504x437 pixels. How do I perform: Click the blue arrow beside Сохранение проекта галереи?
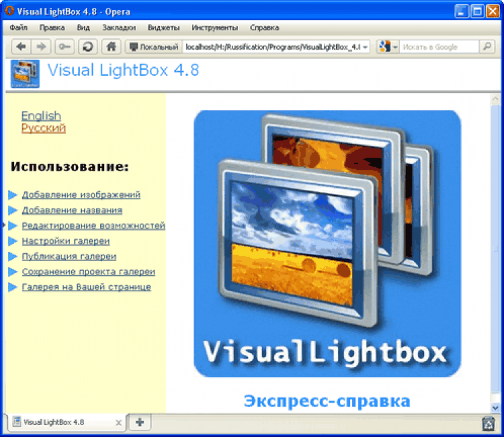point(13,272)
